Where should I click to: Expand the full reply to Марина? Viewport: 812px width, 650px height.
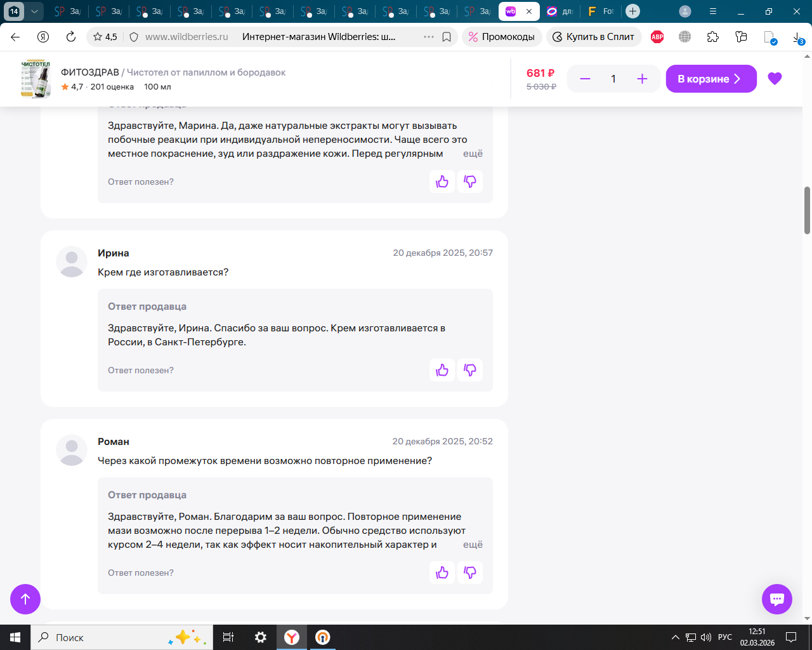coord(473,154)
